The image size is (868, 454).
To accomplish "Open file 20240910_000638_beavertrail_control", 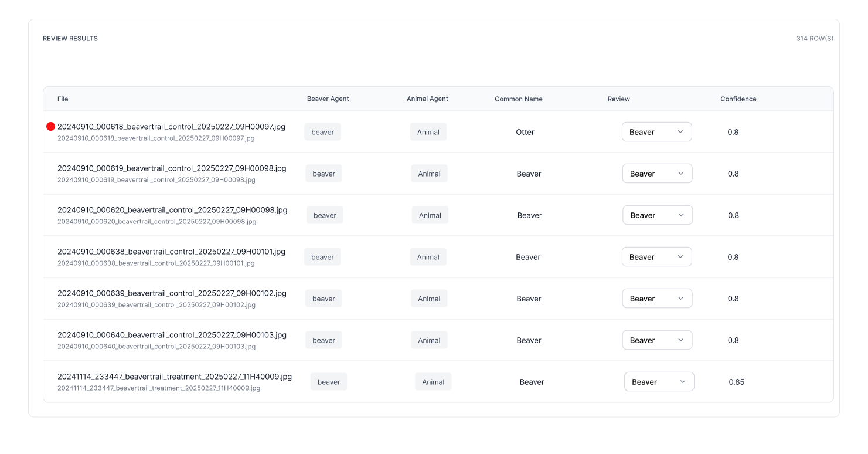I will pos(171,252).
